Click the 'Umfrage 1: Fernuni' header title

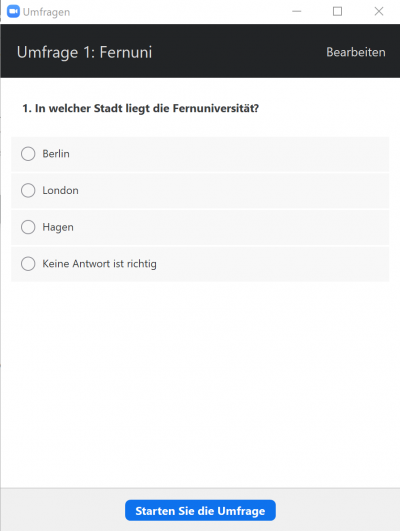84,52
